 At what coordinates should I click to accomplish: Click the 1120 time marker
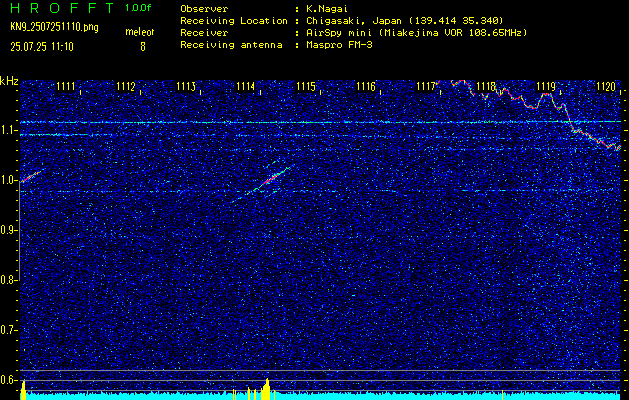coord(606,86)
